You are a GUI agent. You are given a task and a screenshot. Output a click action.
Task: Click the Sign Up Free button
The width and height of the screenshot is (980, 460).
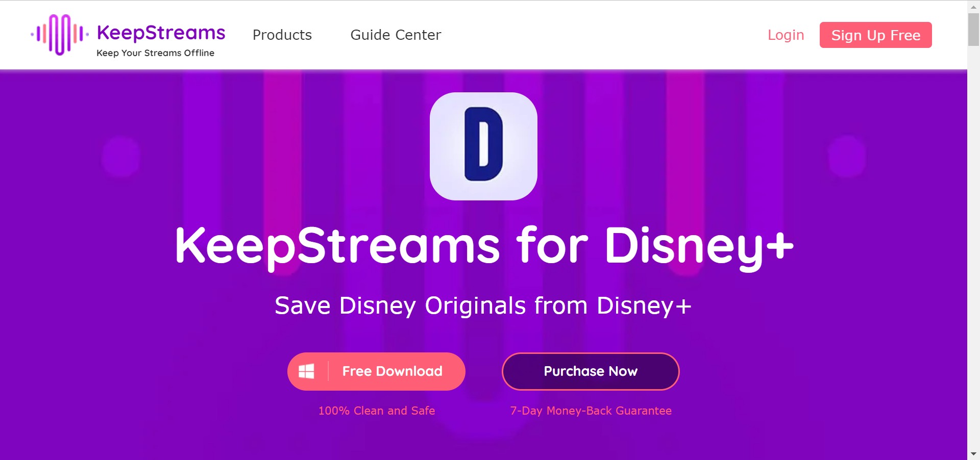point(875,35)
